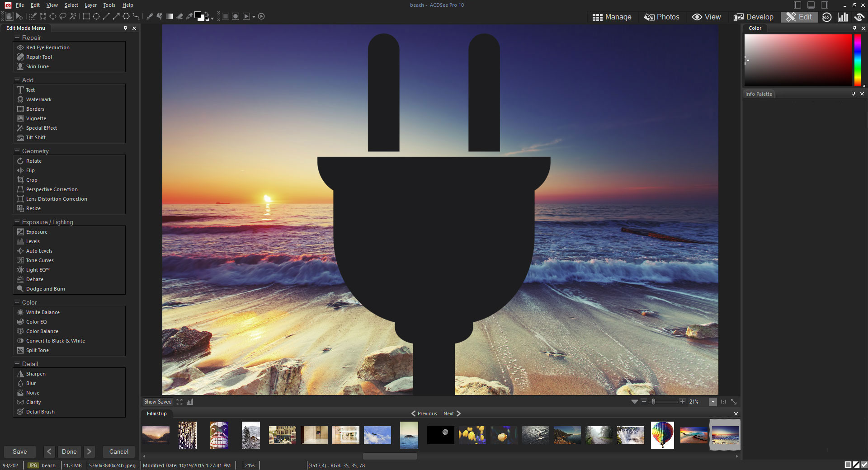Toggle Show Saved image preview
Screen dimensions: 868x470
[158, 402]
